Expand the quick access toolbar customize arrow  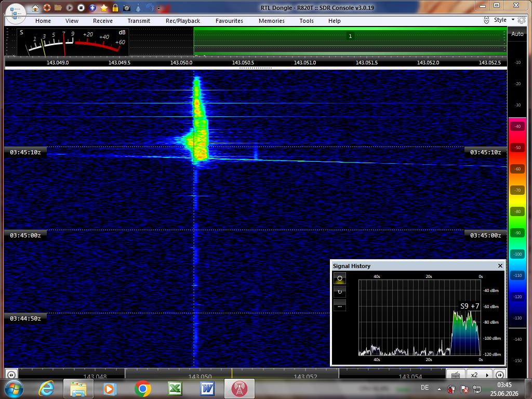158,8
